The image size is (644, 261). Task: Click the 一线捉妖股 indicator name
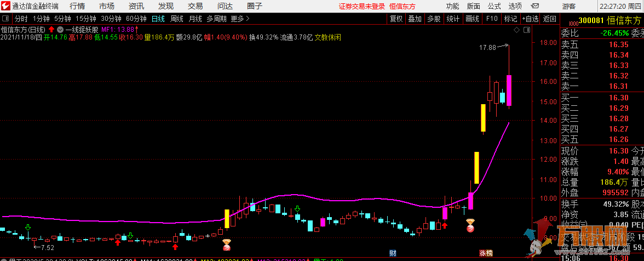point(82,30)
